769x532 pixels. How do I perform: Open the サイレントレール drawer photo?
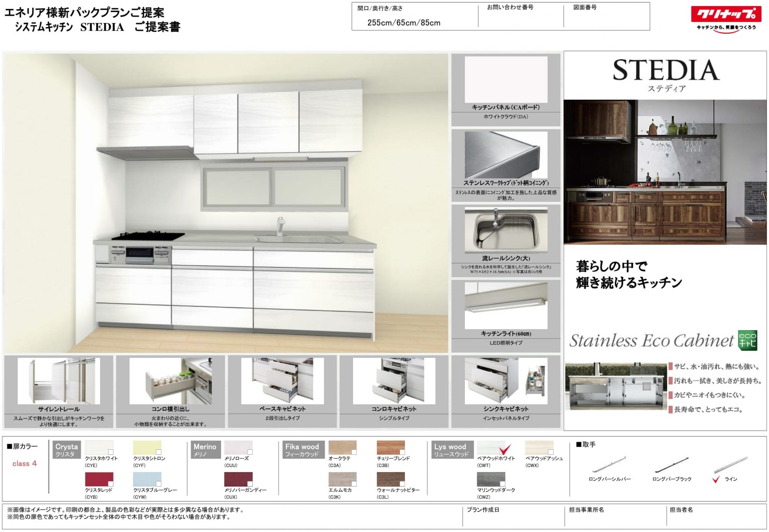[59, 381]
